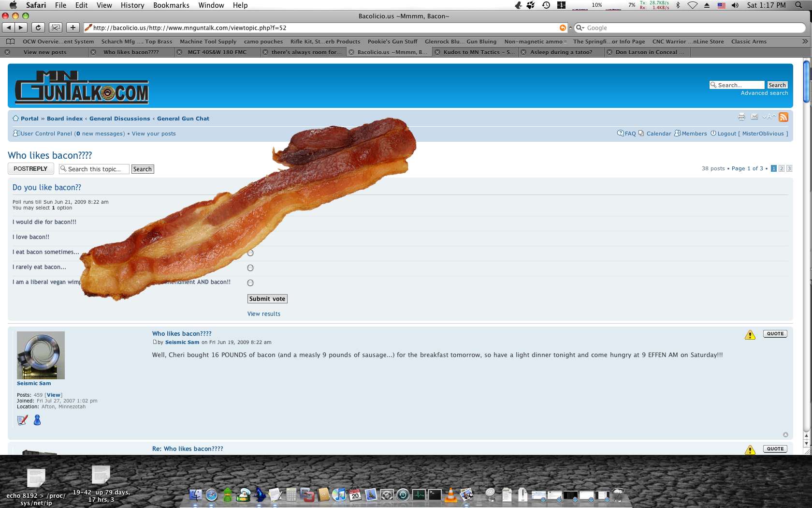812x508 pixels.
Task: Click the add bookmark plus button
Action: coord(72,28)
